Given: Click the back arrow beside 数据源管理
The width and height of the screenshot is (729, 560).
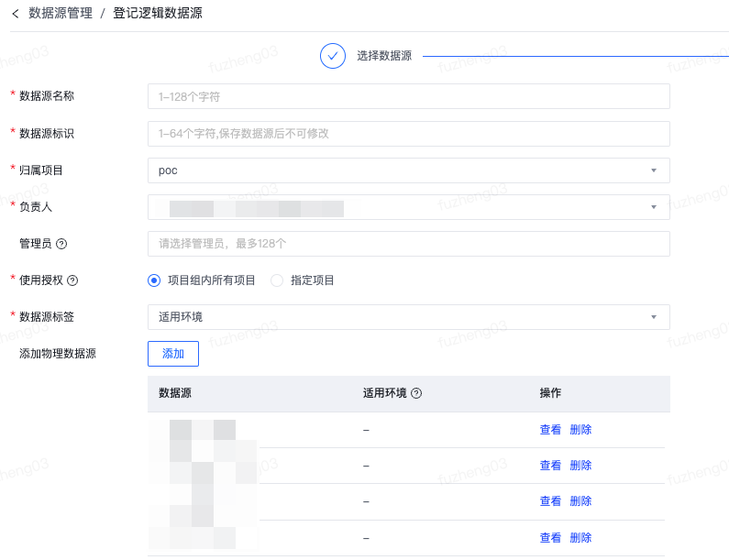Looking at the screenshot, I should (16, 14).
